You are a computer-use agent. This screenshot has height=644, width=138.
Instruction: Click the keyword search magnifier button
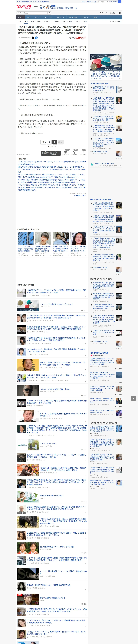click(49, 13)
